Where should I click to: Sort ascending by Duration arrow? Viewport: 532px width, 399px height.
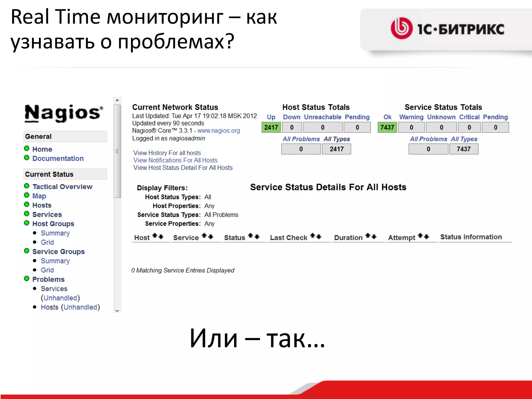pos(368,236)
